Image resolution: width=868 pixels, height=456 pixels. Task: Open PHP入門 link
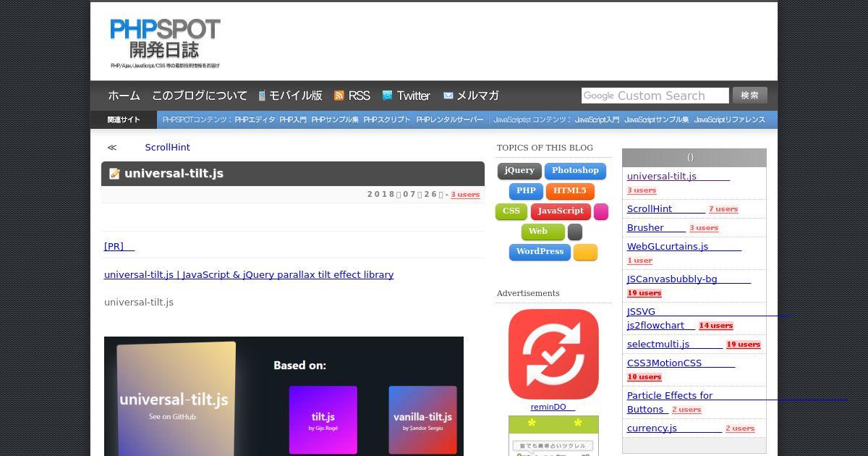point(293,120)
